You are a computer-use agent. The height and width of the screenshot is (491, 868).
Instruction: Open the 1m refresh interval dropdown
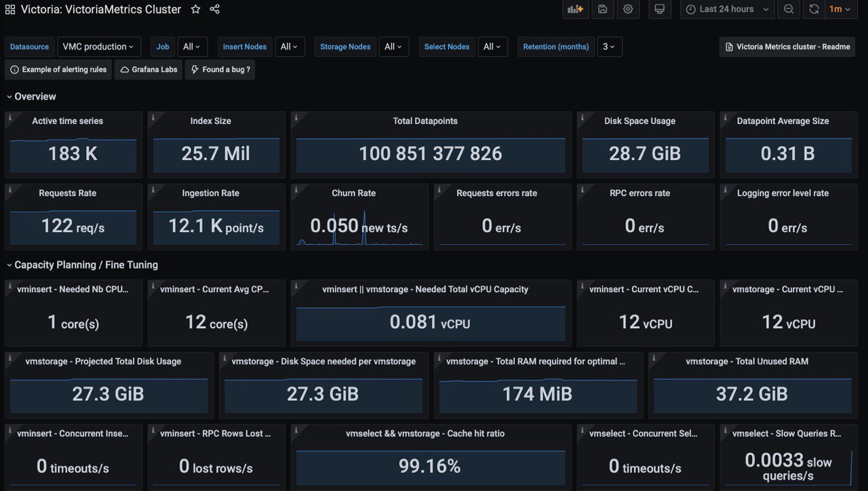click(x=841, y=9)
